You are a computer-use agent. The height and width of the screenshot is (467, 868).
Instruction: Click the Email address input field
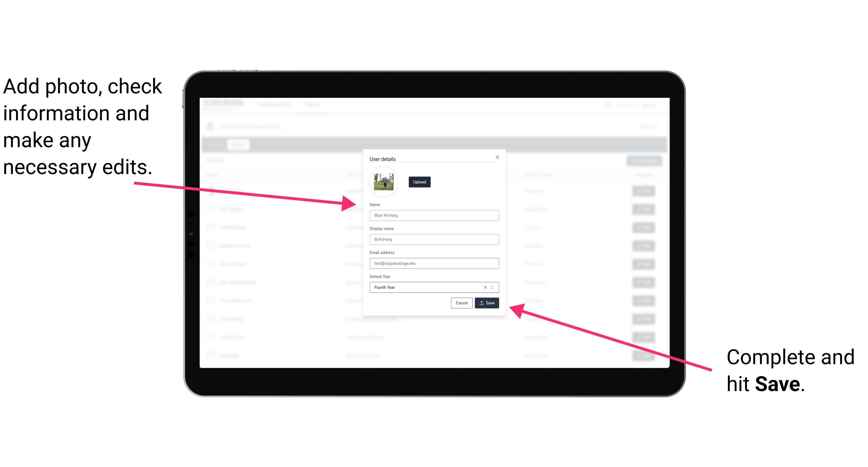pyautogui.click(x=434, y=264)
